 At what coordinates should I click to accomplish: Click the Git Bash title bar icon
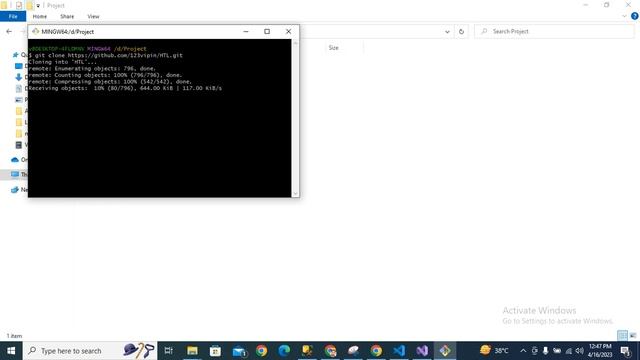tap(36, 31)
